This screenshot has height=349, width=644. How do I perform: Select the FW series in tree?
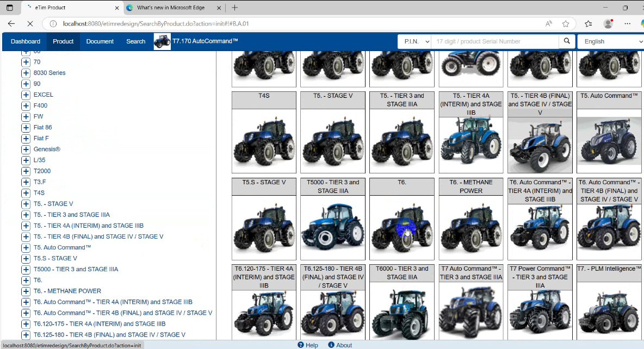tap(38, 117)
